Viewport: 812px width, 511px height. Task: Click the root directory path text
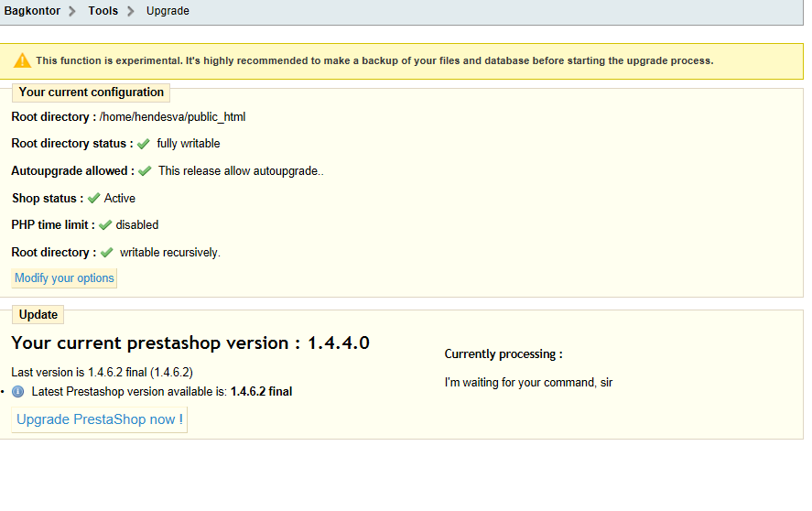coord(172,117)
